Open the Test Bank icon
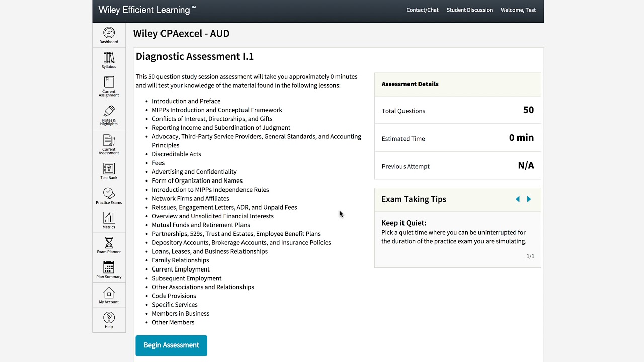Image resolution: width=644 pixels, height=362 pixels. [x=109, y=169]
